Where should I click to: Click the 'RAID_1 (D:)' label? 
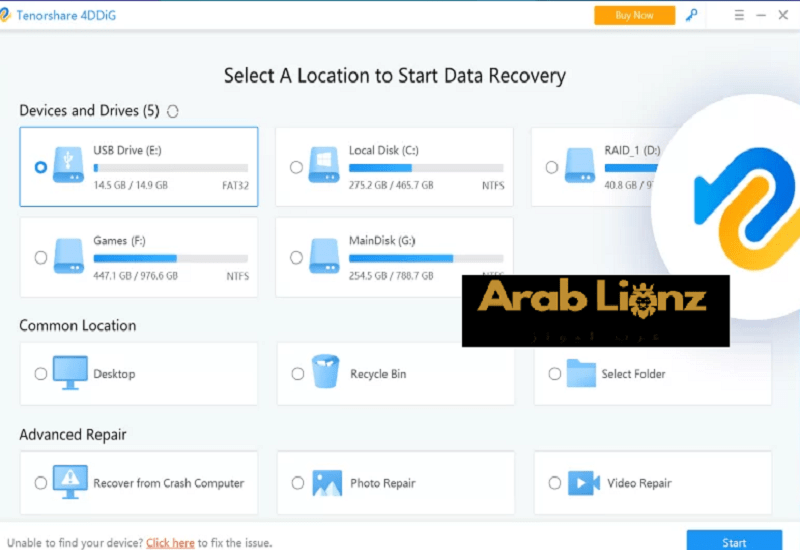click(633, 151)
